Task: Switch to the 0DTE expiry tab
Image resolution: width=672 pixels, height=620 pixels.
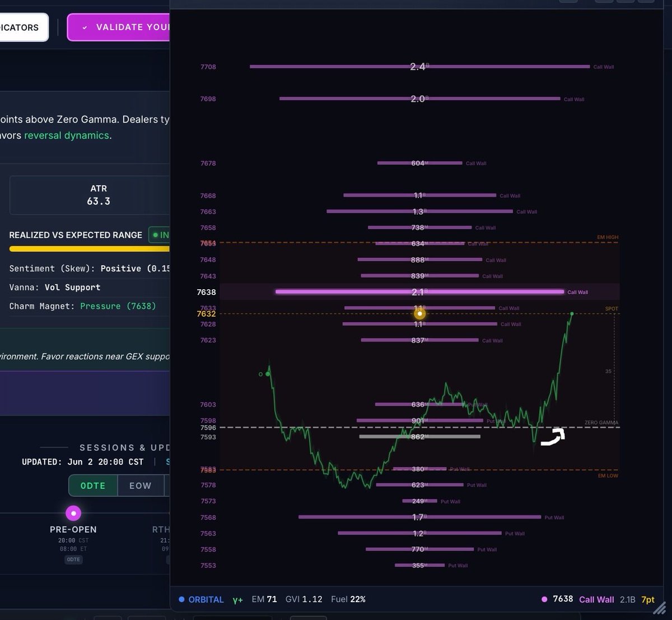Action: pyautogui.click(x=93, y=485)
